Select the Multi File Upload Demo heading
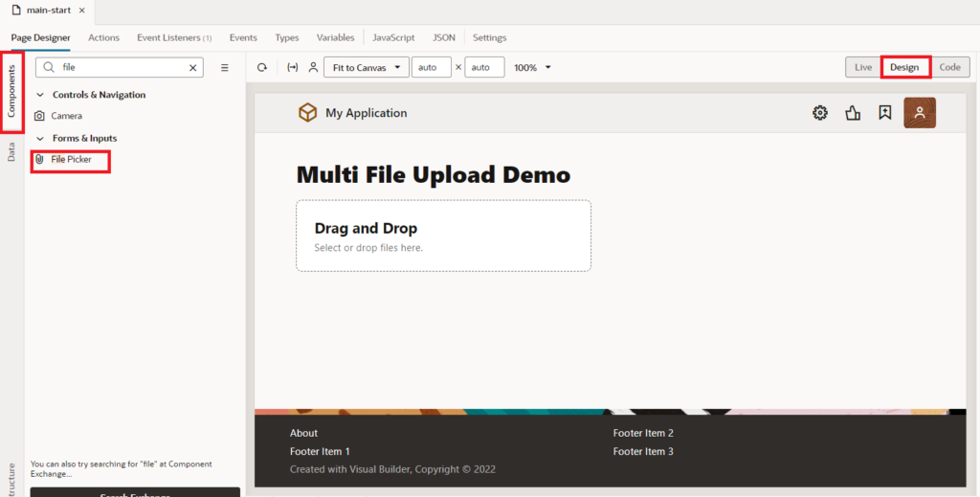 click(x=434, y=174)
